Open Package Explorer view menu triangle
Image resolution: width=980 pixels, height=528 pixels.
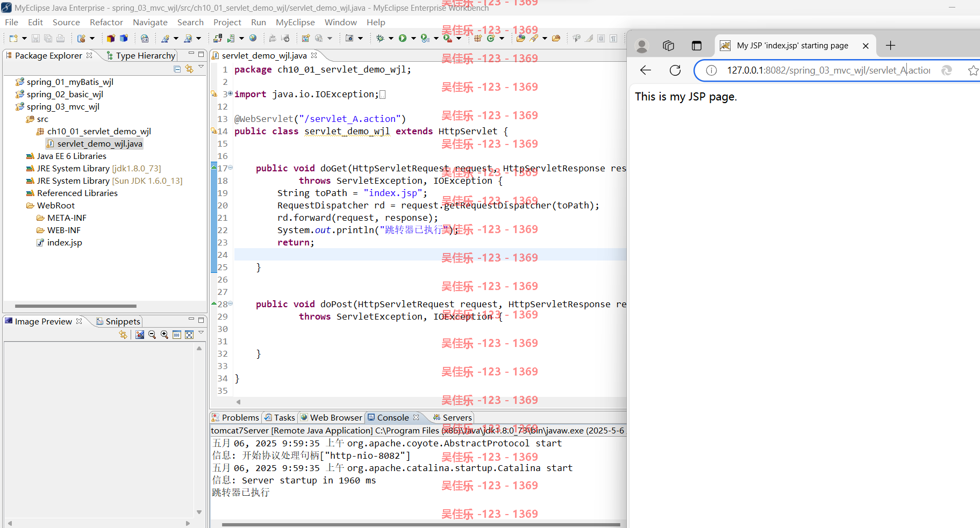(201, 67)
